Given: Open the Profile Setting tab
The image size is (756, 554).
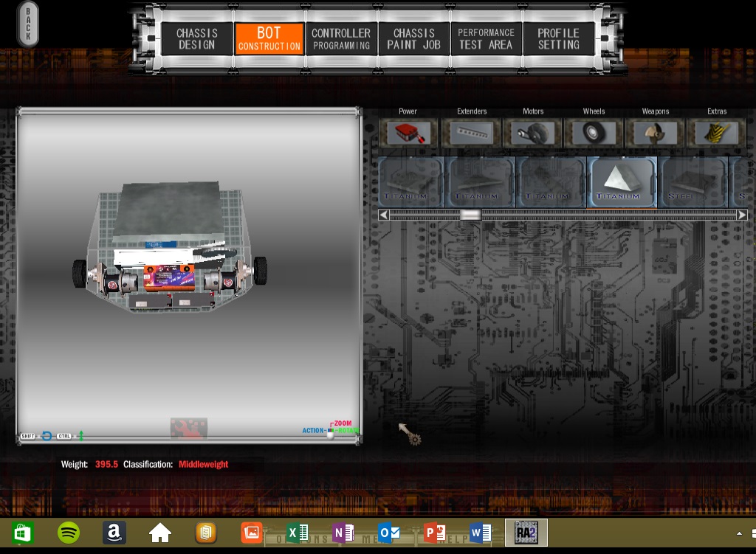Looking at the screenshot, I should point(558,38).
